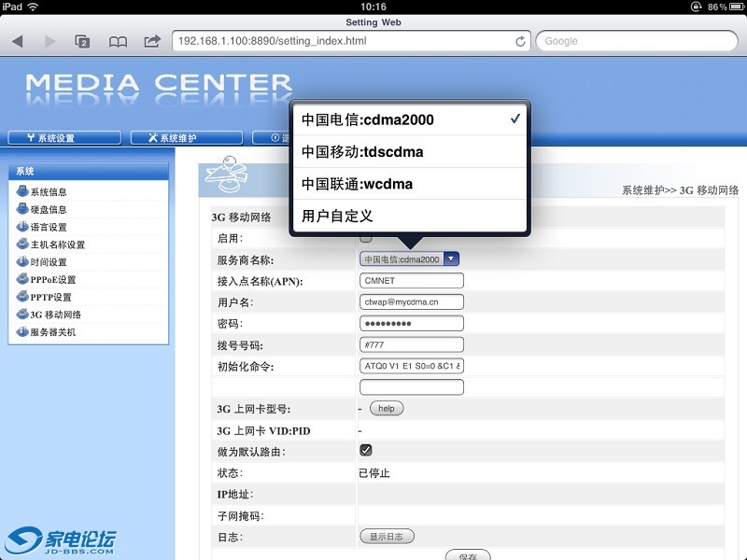Toggle the 做为默认路由 checkbox
The image size is (747, 560).
pos(366,450)
